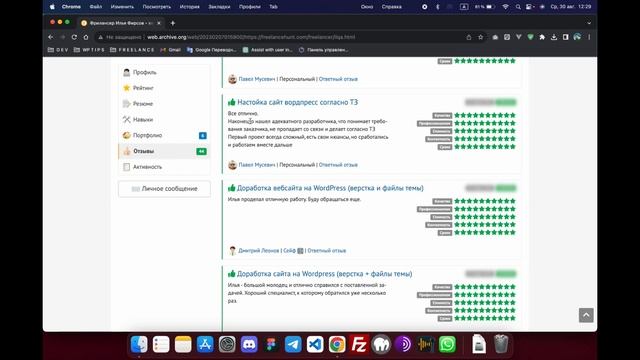This screenshot has width=640, height=360.
Task: Open Visual Studio Code from the dock
Action: coord(315,344)
